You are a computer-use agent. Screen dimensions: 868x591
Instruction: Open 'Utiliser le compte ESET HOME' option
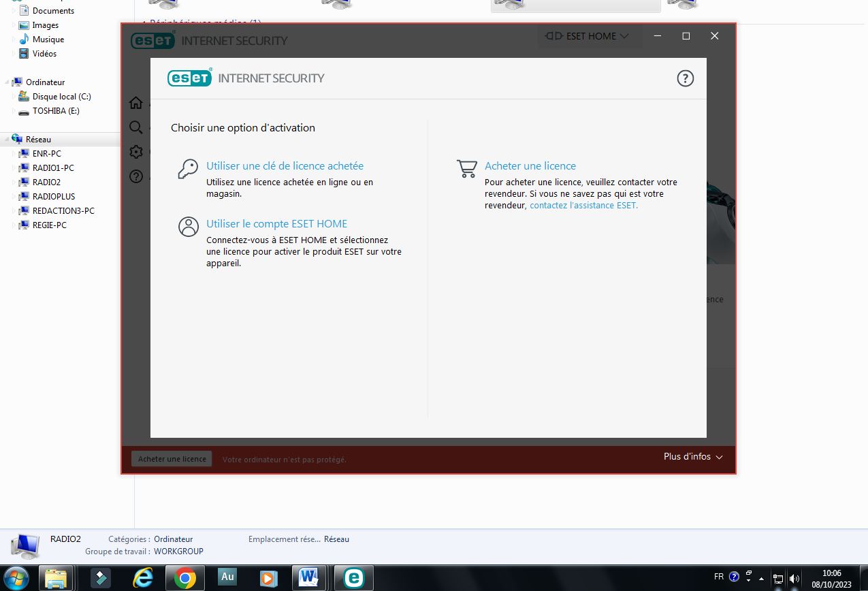click(276, 223)
